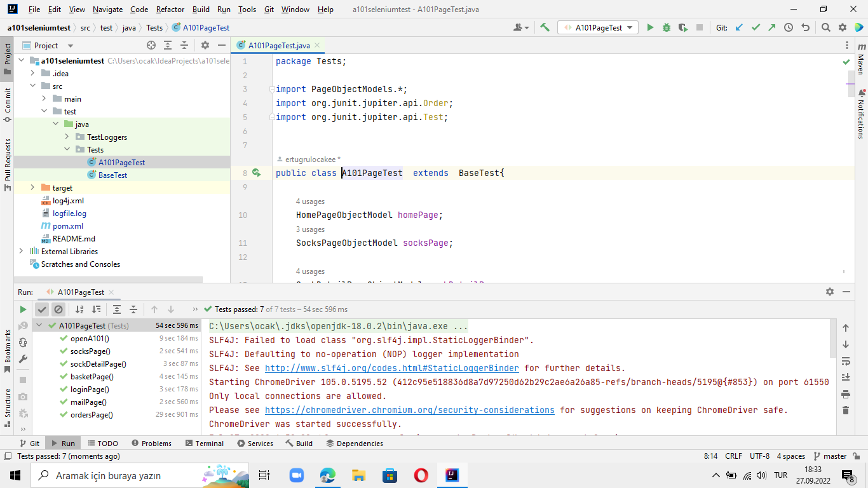
Task: Click the Build Project hammer icon
Action: coord(545,27)
